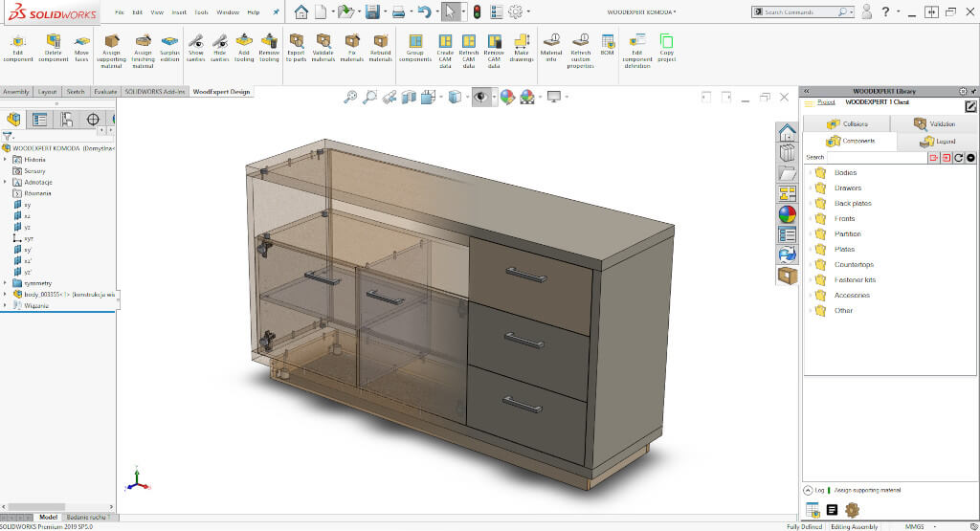Click Assign supporting material

click(111, 50)
